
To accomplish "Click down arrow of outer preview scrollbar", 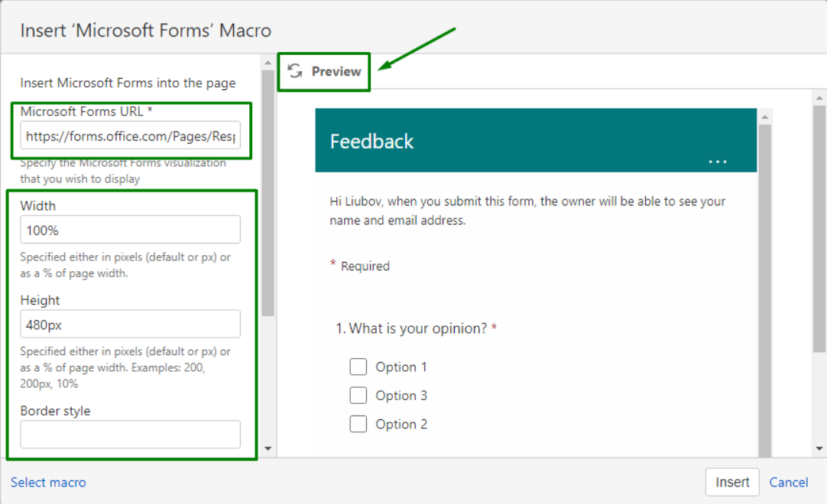I will point(819,449).
